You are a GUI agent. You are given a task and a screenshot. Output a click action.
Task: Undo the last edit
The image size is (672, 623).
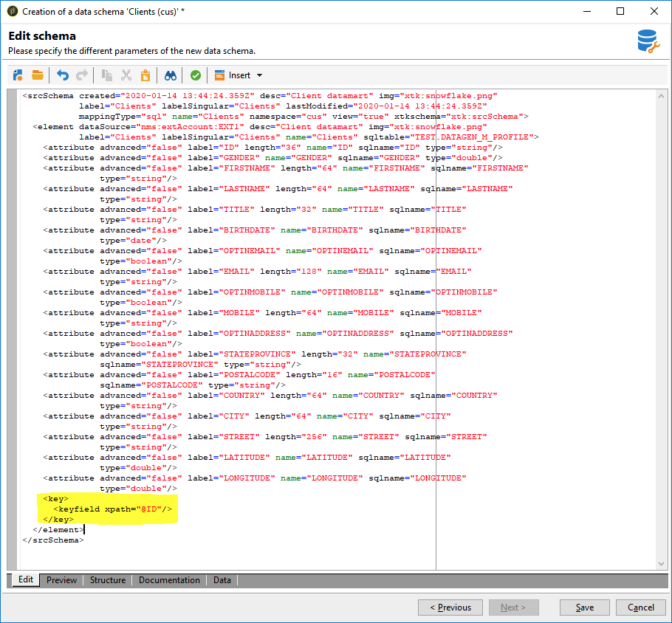62,75
